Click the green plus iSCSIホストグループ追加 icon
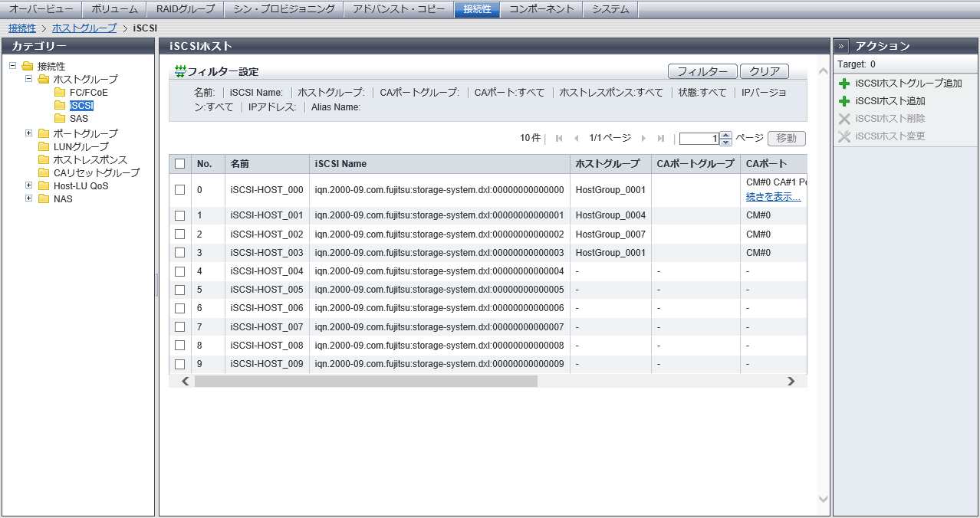980x518 pixels. pyautogui.click(x=844, y=84)
